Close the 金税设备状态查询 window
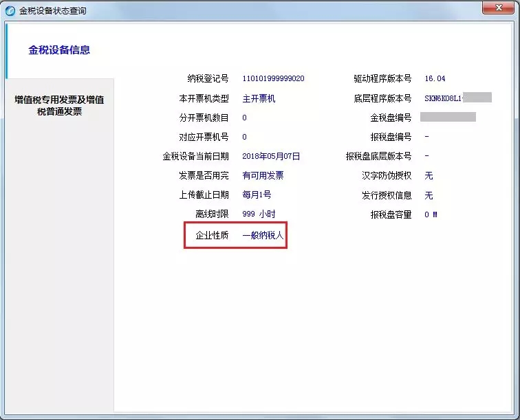This screenshot has height=420, width=520. (498, 8)
